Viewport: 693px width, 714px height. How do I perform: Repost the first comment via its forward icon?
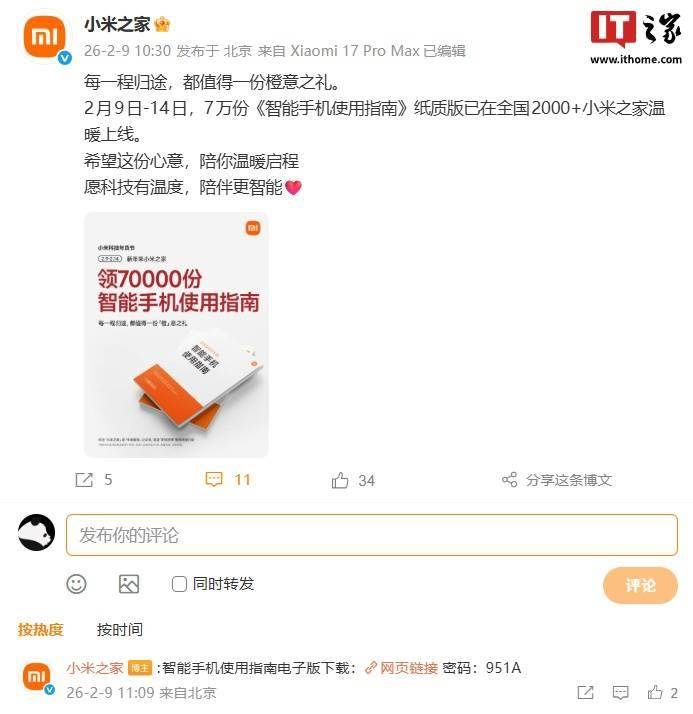[586, 693]
